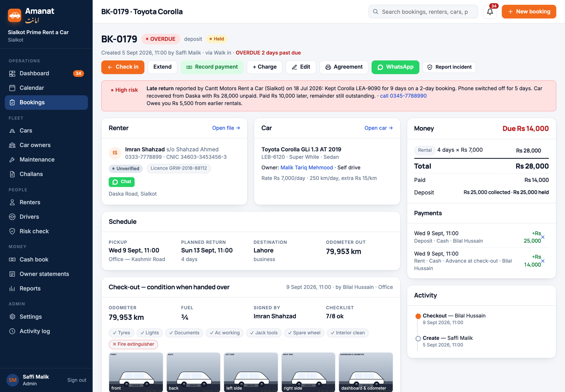Click the Owner statements list icon
Image resolution: width=565 pixels, height=392 pixels.
12,274
